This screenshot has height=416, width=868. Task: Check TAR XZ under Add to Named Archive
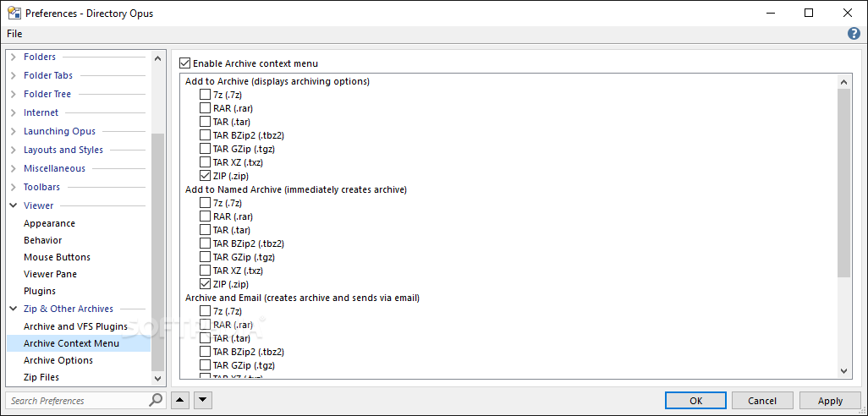coord(206,271)
